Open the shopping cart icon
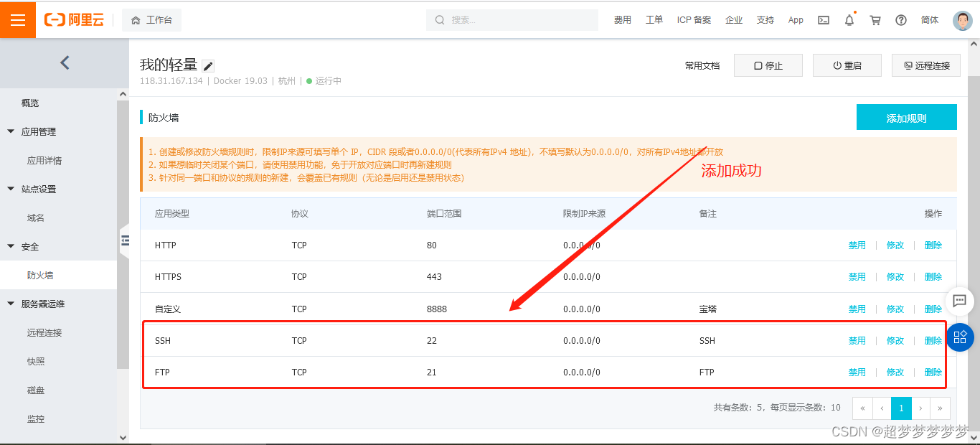The height and width of the screenshot is (445, 980). [x=875, y=20]
